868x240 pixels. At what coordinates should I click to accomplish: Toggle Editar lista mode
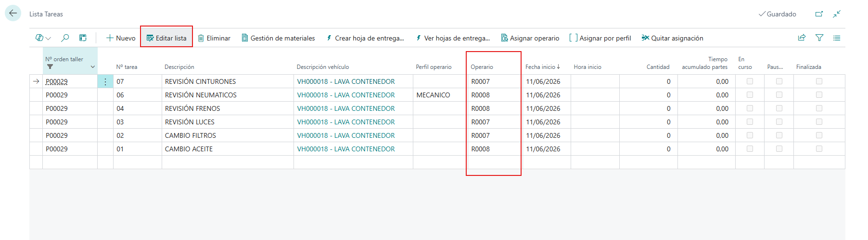(166, 38)
